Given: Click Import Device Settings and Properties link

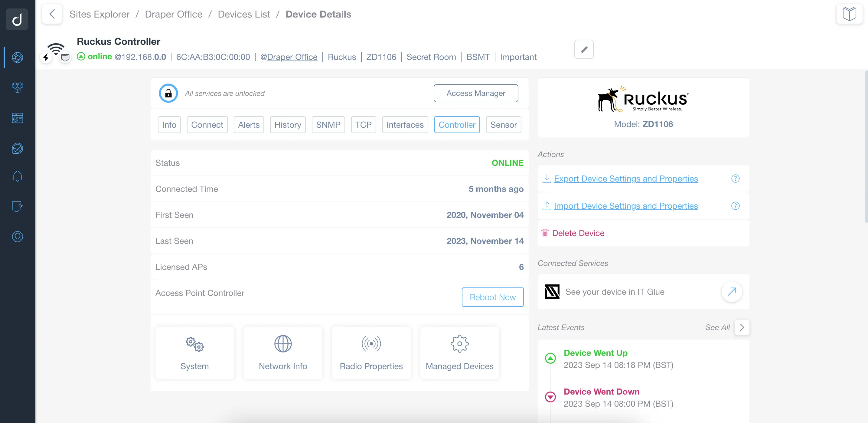Looking at the screenshot, I should 626,206.
